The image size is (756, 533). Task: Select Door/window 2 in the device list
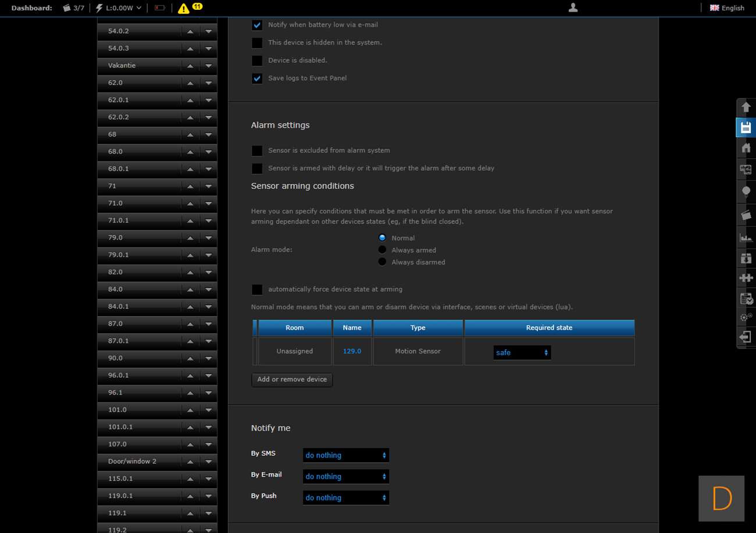point(140,462)
